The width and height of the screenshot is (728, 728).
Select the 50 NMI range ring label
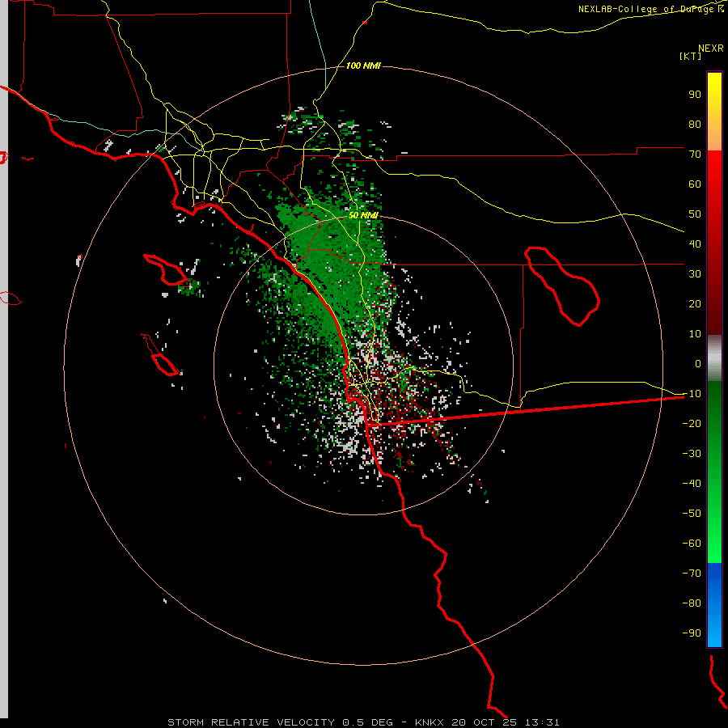[363, 215]
